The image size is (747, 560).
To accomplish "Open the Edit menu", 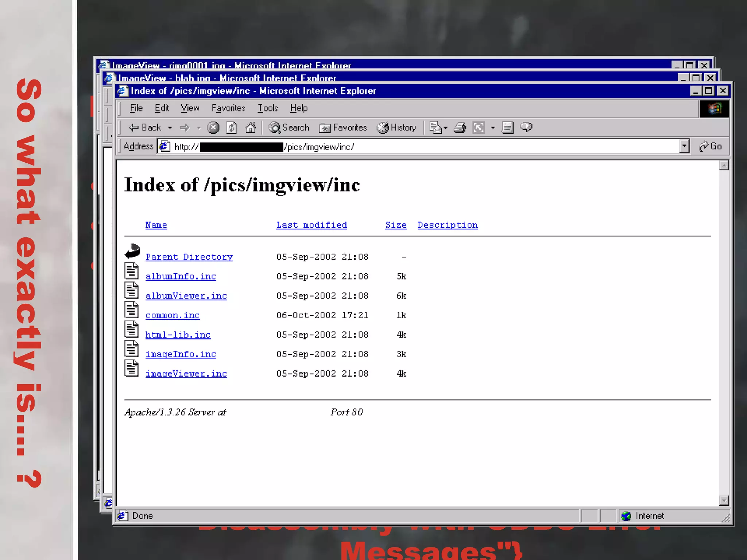I will 162,108.
